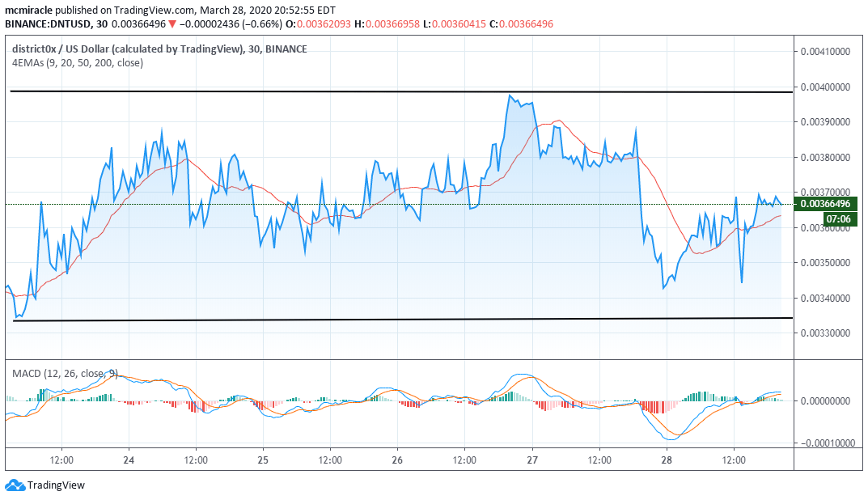Click date label 27 on time axis
The height and width of the screenshot is (500, 868).
pos(532,460)
